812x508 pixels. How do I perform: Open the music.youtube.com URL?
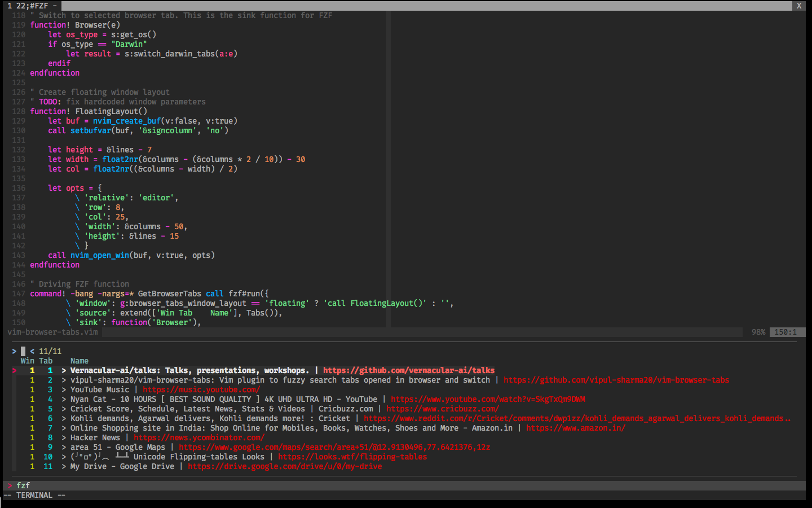(201, 389)
